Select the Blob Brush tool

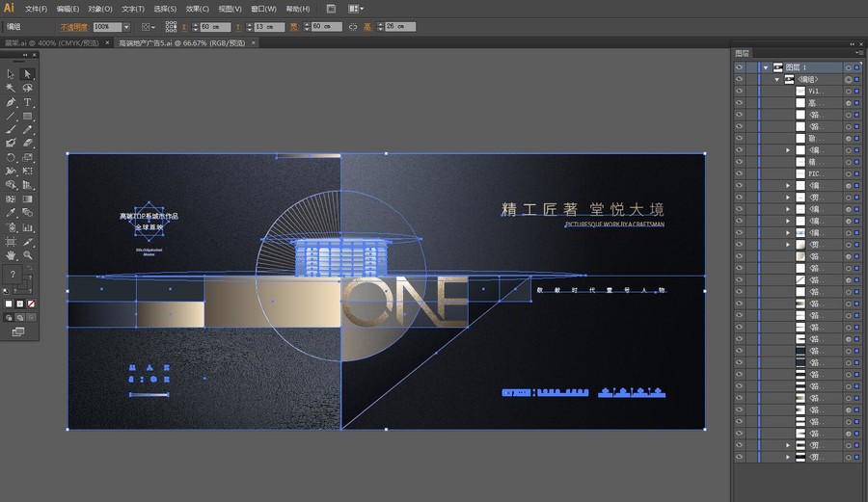[x=11, y=144]
